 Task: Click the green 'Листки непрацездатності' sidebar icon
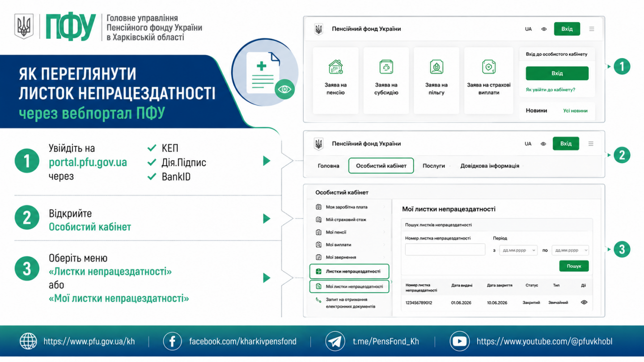pyautogui.click(x=319, y=271)
